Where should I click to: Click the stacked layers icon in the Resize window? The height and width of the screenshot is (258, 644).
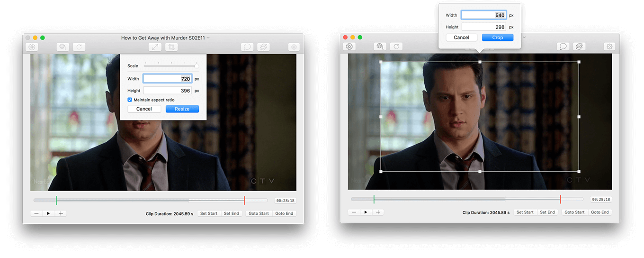(x=264, y=47)
